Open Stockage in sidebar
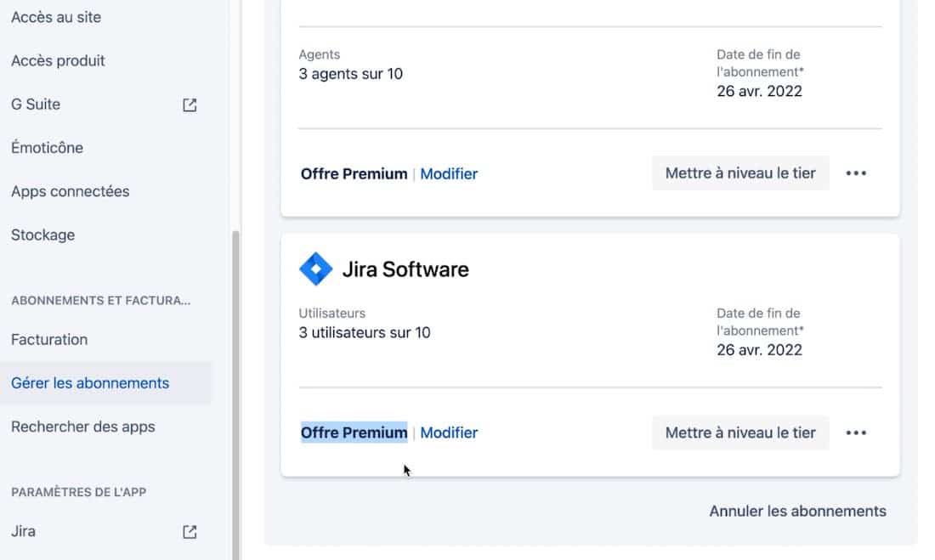This screenshot has width=935, height=560. click(43, 235)
